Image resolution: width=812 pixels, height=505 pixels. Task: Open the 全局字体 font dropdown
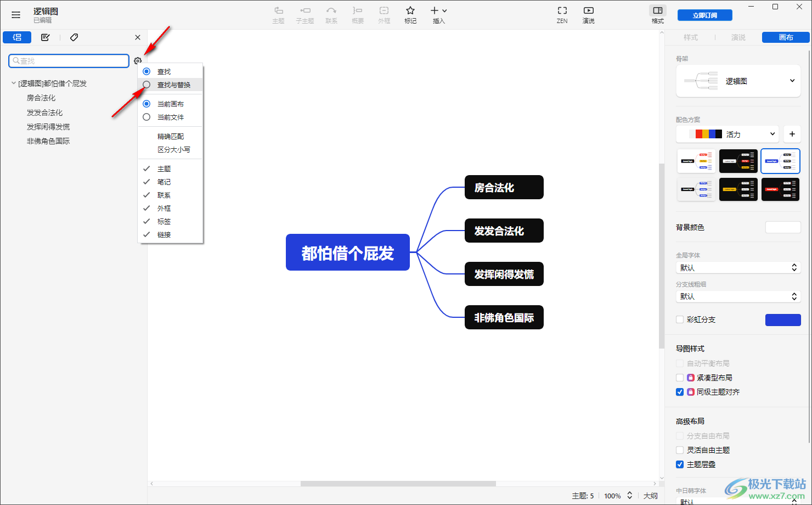tap(738, 267)
